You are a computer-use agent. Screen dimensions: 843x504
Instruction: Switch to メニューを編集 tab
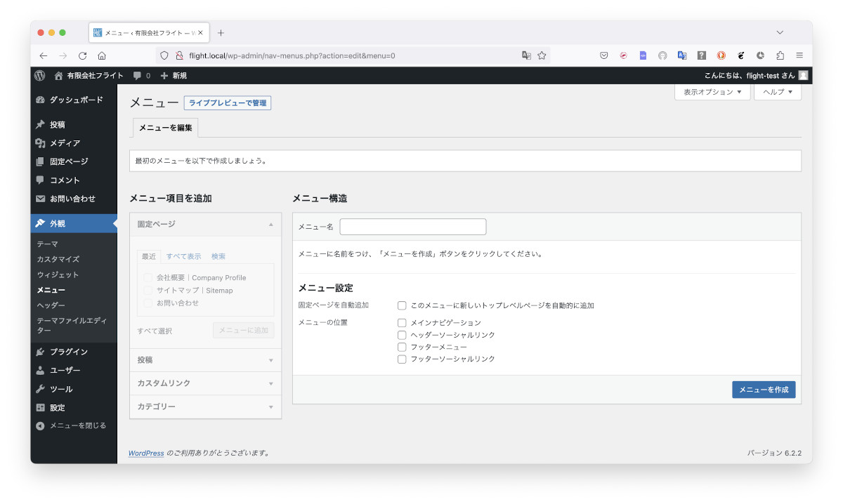(x=165, y=128)
